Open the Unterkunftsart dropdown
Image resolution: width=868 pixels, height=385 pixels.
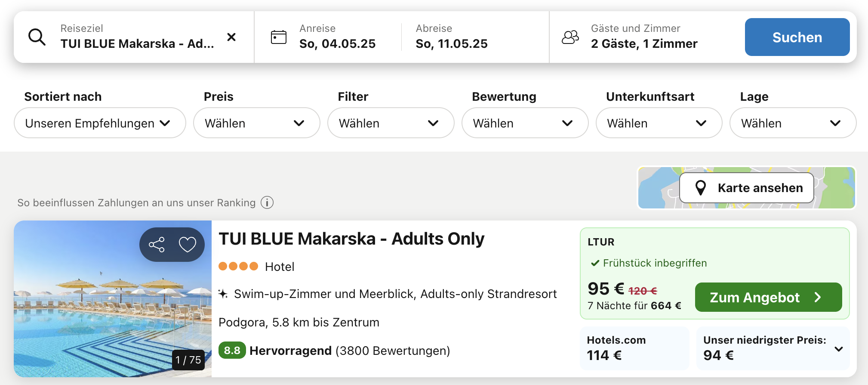point(659,123)
